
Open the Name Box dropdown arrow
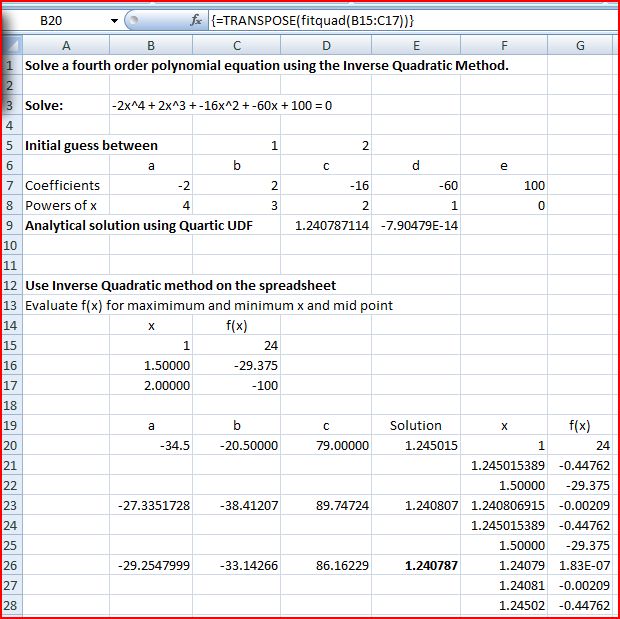114,20
